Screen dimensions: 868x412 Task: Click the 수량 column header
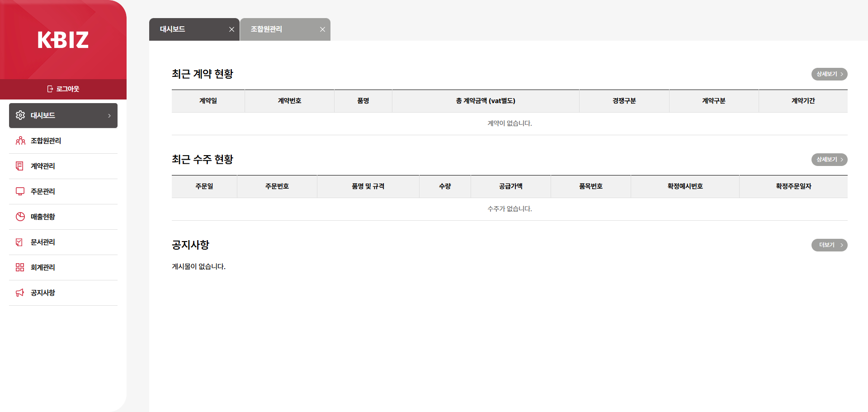click(x=445, y=186)
